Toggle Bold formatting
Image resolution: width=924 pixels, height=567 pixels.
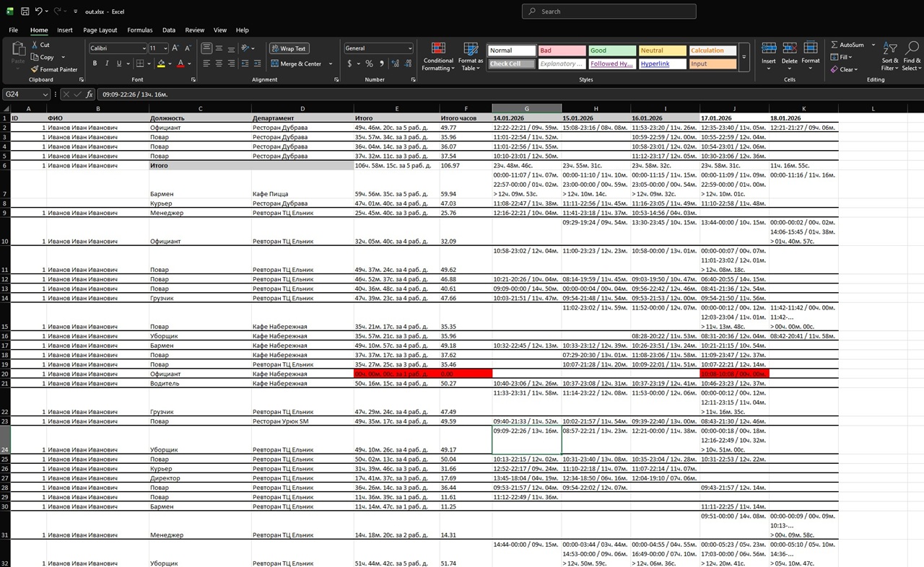95,63
